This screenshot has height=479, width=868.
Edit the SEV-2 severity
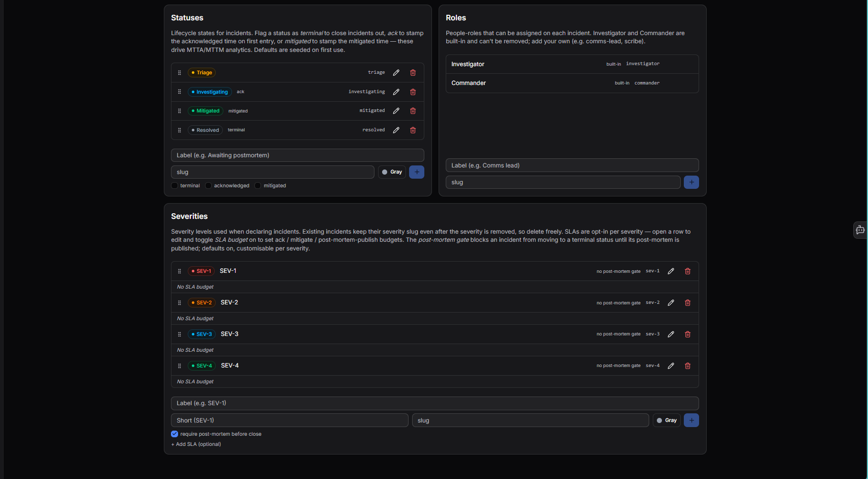[x=671, y=303]
